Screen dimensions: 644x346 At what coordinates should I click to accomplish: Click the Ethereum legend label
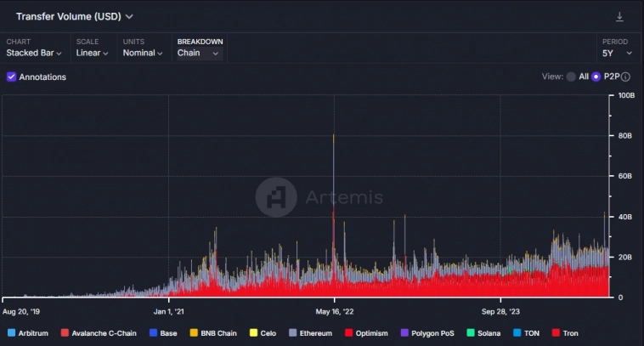(316, 333)
